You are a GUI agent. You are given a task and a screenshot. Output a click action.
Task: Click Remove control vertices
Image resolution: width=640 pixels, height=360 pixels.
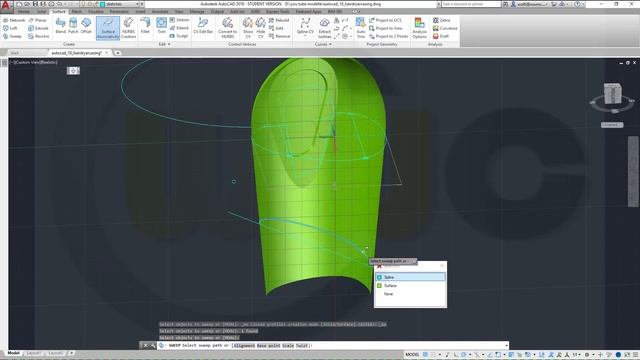(x=279, y=36)
